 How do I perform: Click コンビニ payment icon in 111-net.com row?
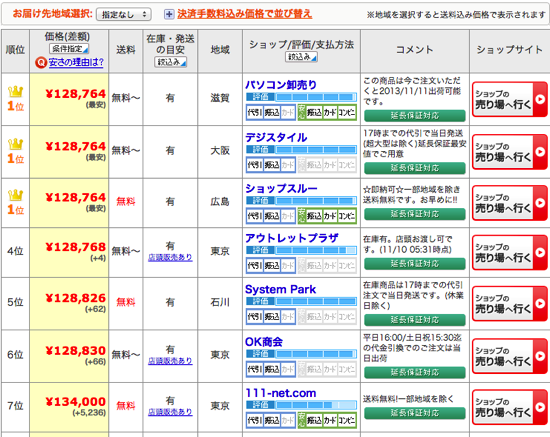[347, 420]
